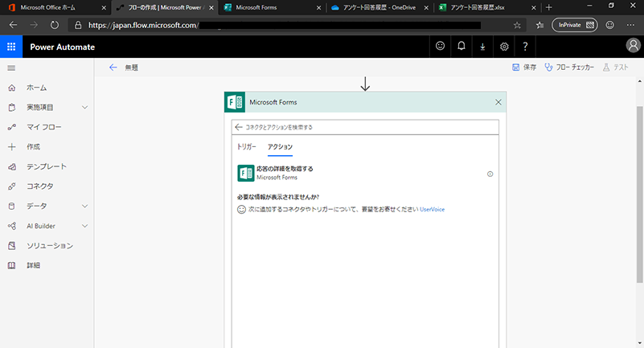Open the user account avatar
Viewport: 644px width, 348px height.
633,46
